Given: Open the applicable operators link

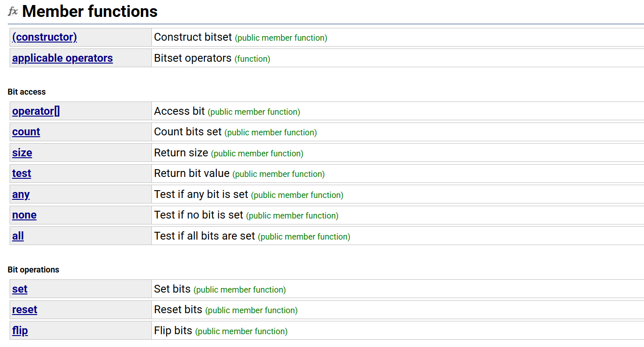Looking at the screenshot, I should tap(62, 59).
